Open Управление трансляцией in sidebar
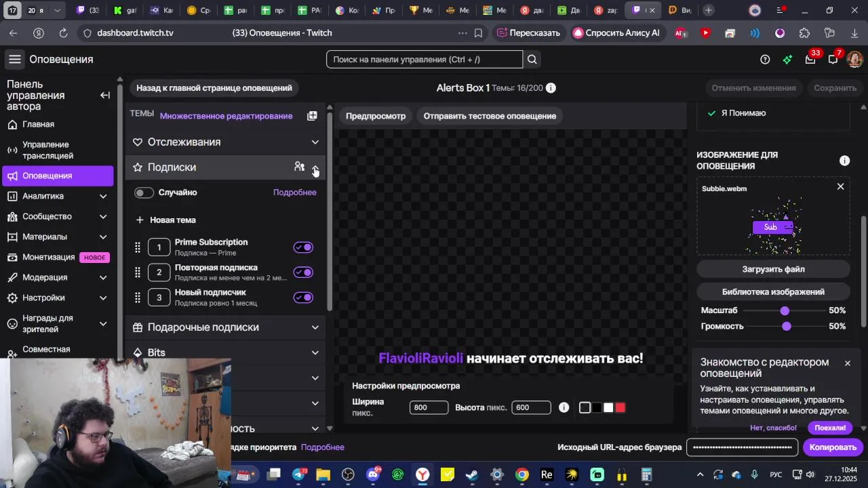Screen dimensions: 868x488 pos(58,150)
